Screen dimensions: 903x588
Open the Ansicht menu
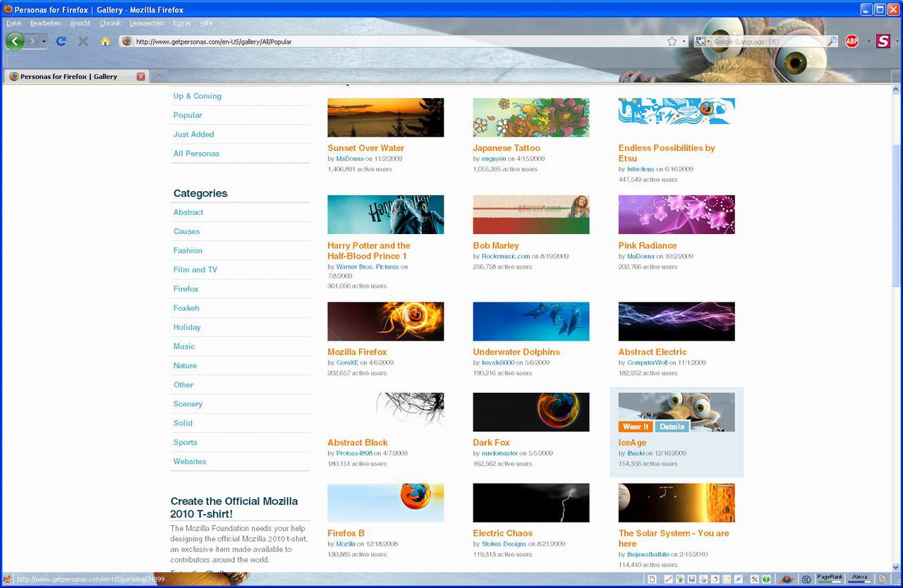[x=80, y=23]
